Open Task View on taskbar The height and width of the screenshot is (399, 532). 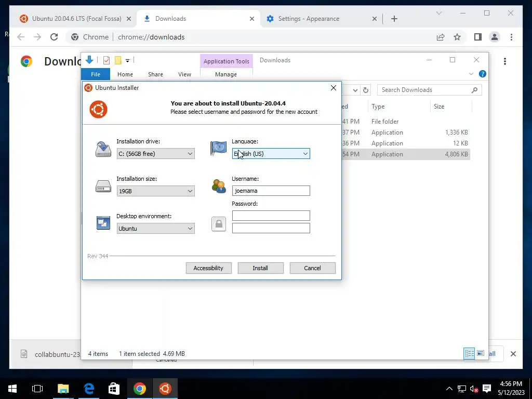[x=37, y=389]
